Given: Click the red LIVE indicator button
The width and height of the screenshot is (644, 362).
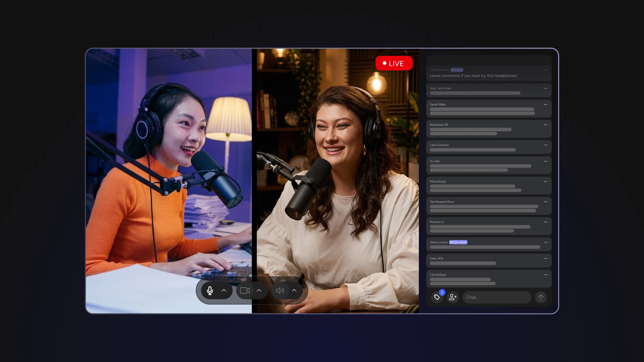Looking at the screenshot, I should coord(394,64).
